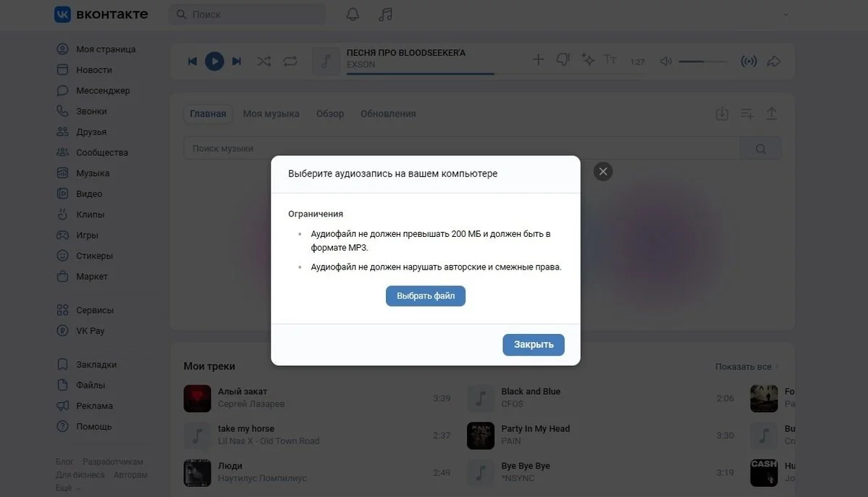
Task: Share the current track
Action: point(773,61)
